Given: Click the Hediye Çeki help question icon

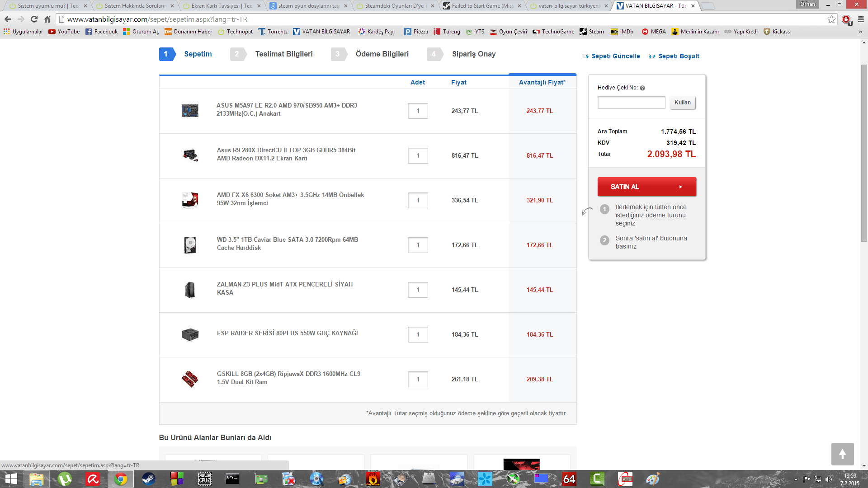Looking at the screenshot, I should coord(642,88).
